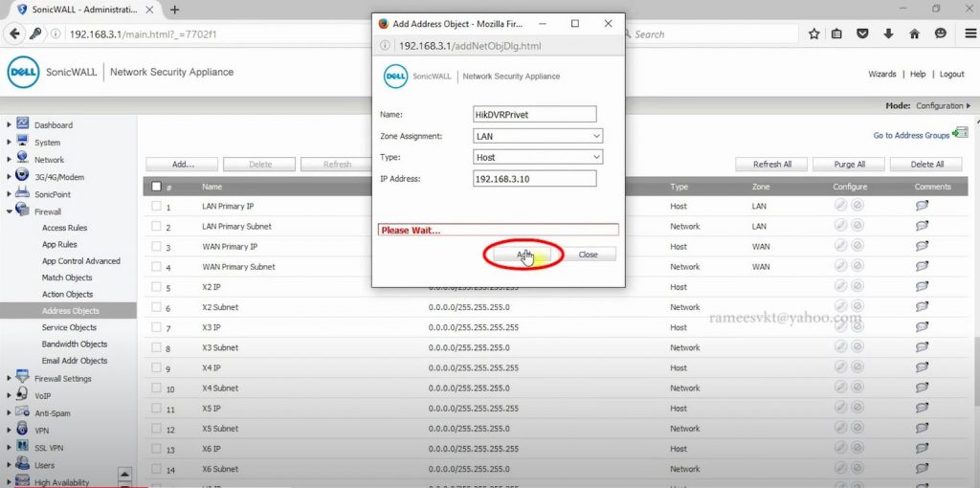Open Bandwidth Objects menu item
The width and height of the screenshot is (980, 488).
[75, 344]
